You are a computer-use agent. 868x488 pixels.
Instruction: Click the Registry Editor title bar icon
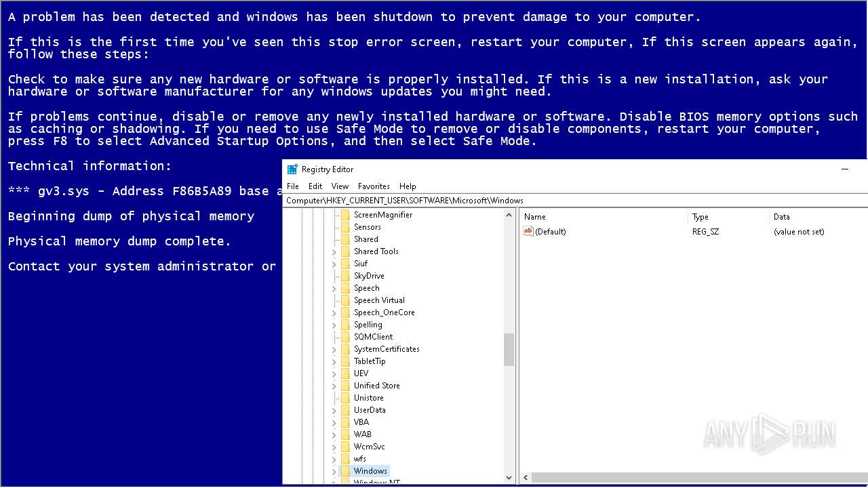click(x=292, y=169)
